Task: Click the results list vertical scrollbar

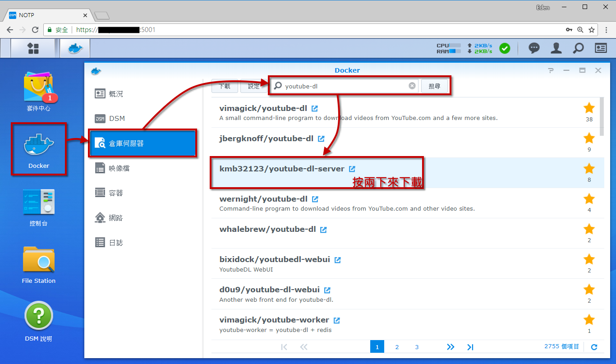Action: [602, 116]
